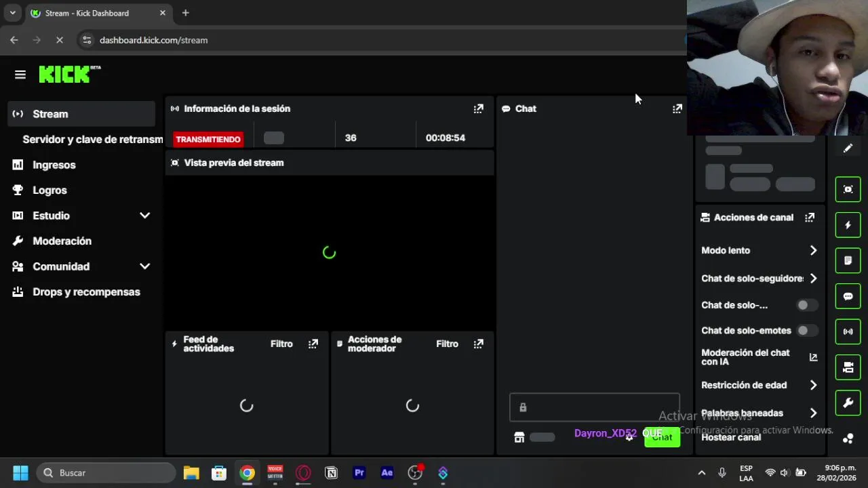
Task: Toggle stream preview widget icon in right toolbar
Action: (x=848, y=189)
